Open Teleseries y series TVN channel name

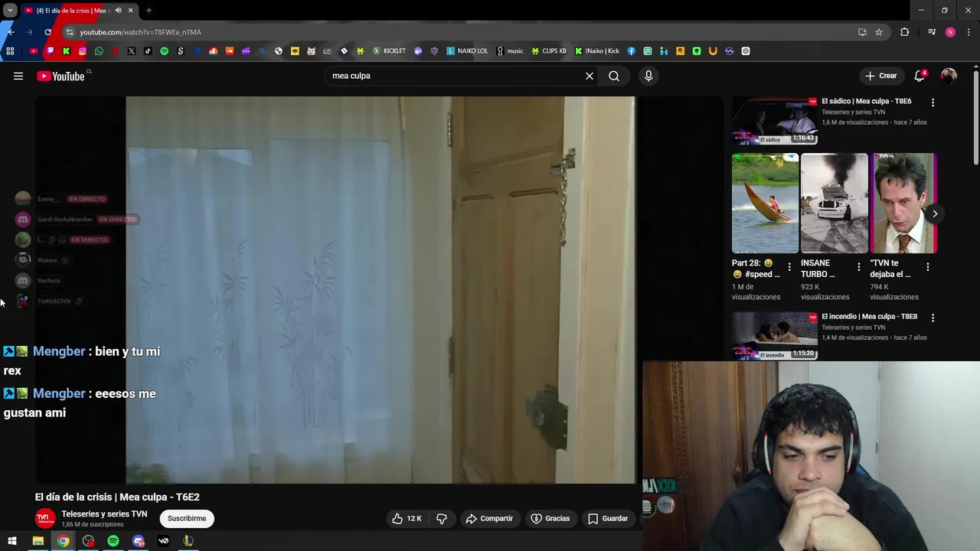click(104, 514)
